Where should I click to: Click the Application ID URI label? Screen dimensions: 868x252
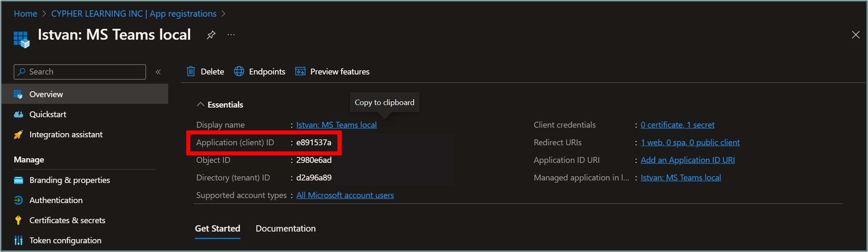(566, 160)
